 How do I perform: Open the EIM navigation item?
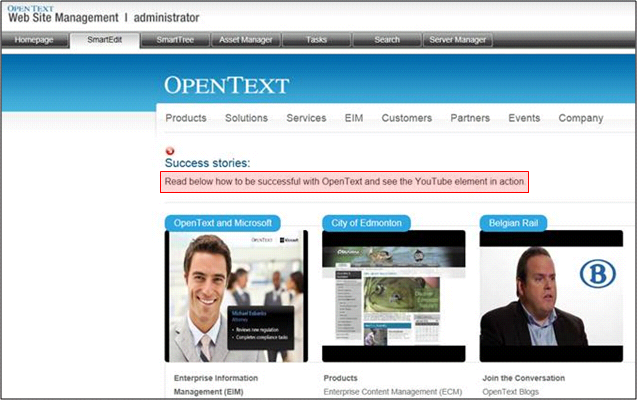(x=354, y=118)
